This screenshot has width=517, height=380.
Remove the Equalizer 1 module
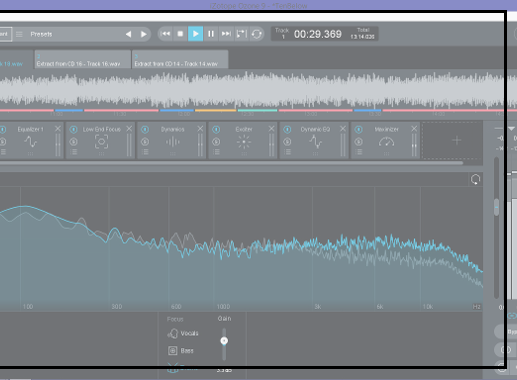click(x=58, y=129)
